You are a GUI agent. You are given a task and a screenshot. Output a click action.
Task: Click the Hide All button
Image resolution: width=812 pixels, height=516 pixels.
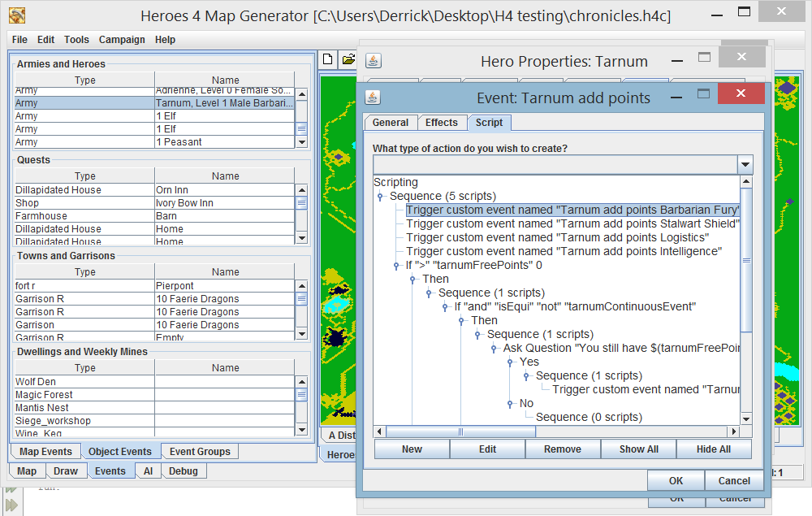coord(714,449)
